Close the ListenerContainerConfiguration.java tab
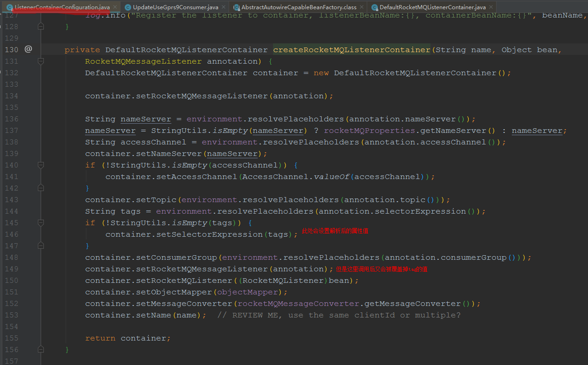This screenshot has height=365, width=588. point(115,8)
